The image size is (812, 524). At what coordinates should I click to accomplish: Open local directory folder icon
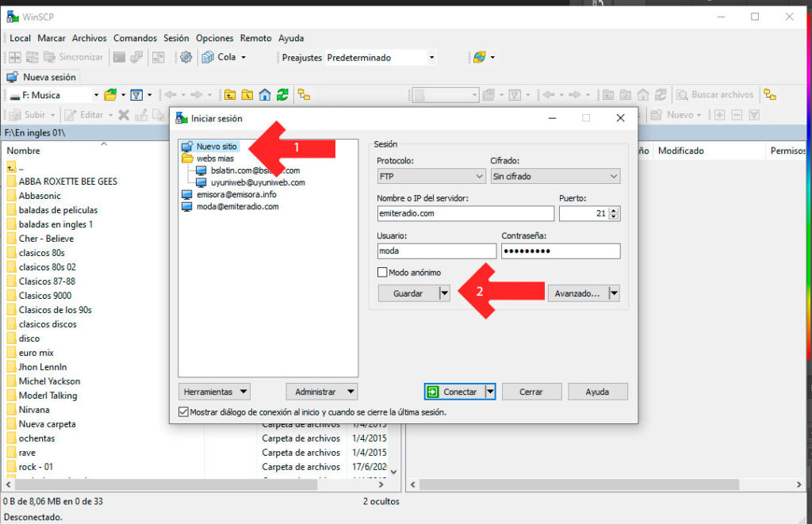click(110, 95)
